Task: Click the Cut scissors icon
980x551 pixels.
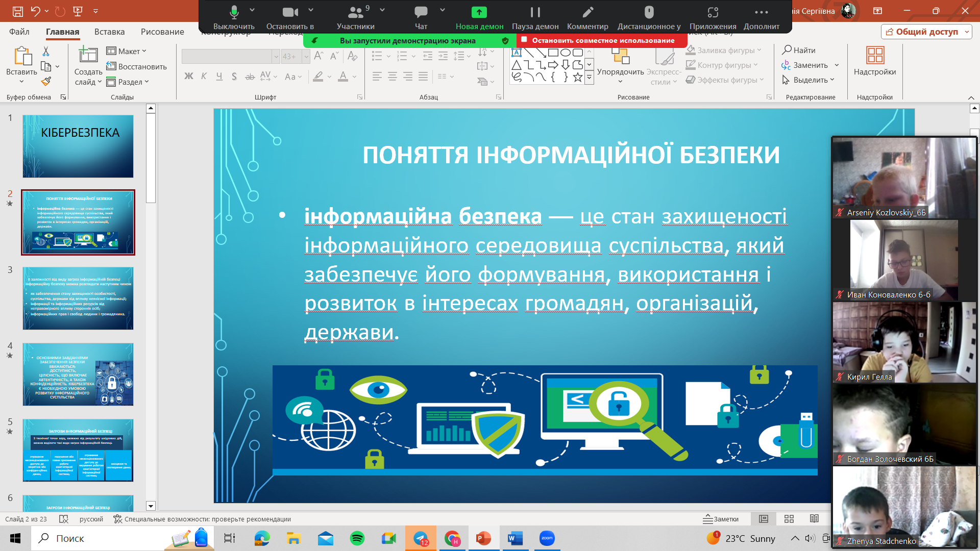Action: [x=46, y=52]
